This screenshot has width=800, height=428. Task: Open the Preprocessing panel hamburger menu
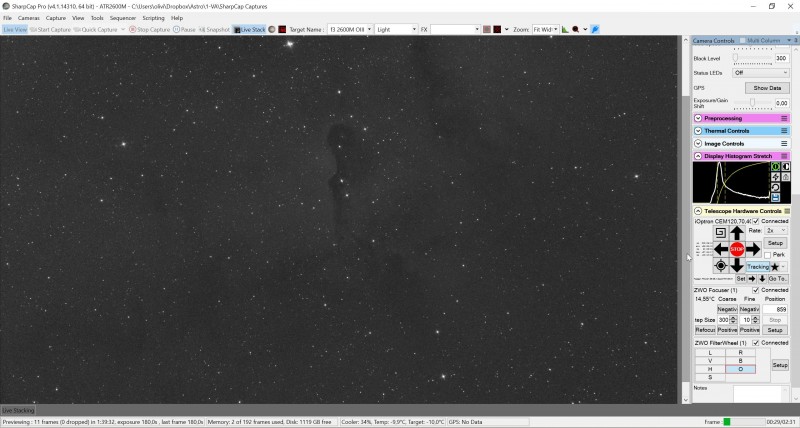click(784, 118)
